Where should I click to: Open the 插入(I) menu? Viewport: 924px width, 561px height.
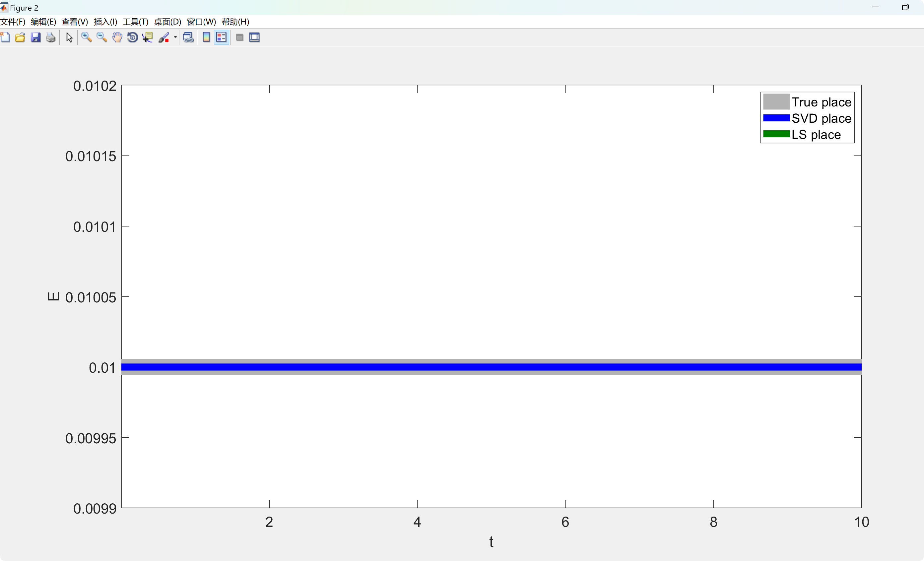click(x=105, y=22)
